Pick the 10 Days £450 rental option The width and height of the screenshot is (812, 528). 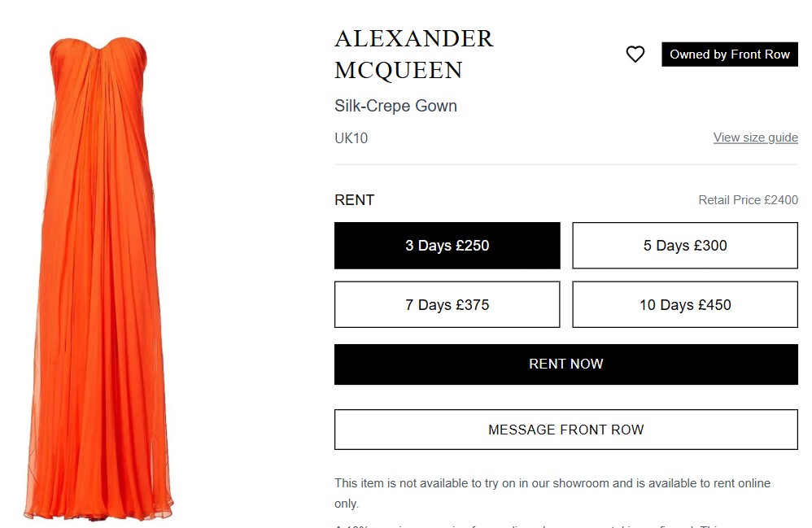coord(684,304)
